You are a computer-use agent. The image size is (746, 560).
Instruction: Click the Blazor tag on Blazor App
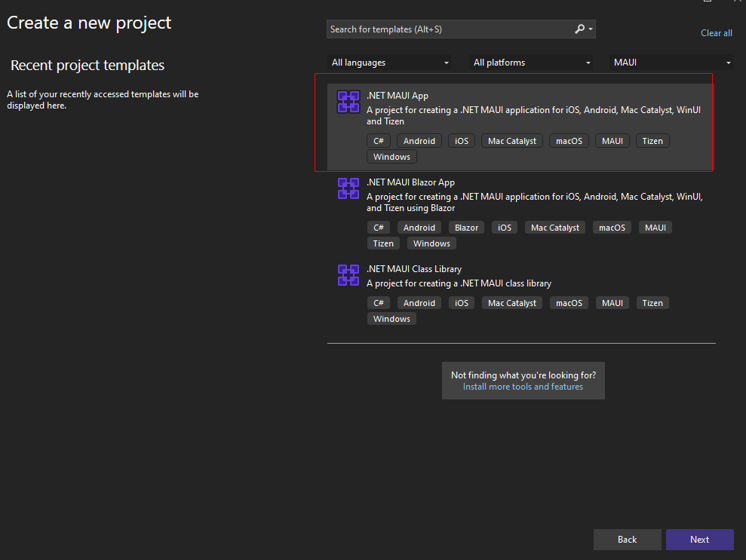[x=466, y=228]
